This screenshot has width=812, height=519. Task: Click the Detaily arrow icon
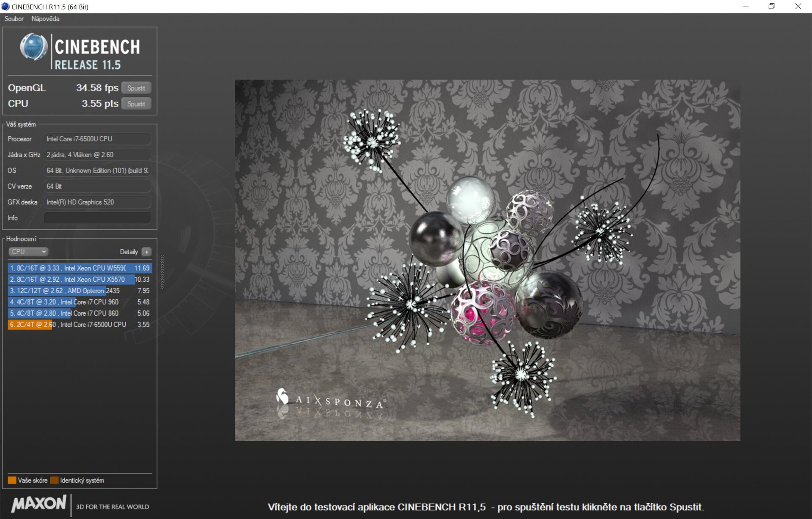(146, 252)
